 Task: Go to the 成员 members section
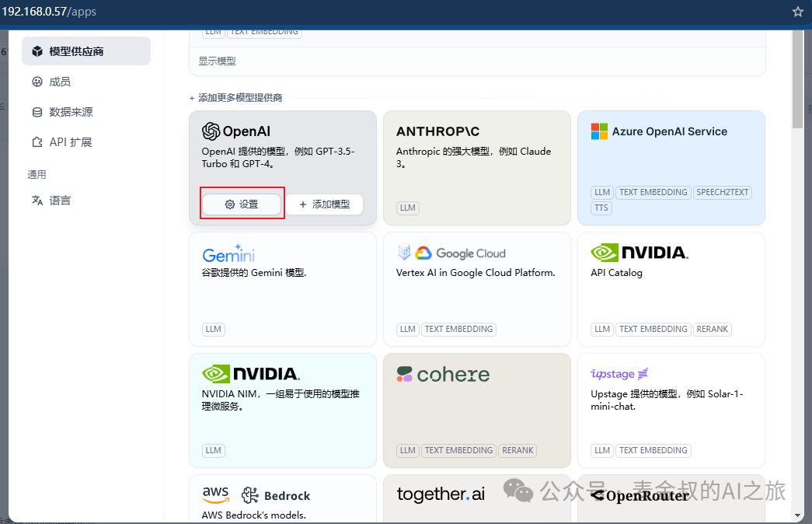(x=60, y=82)
